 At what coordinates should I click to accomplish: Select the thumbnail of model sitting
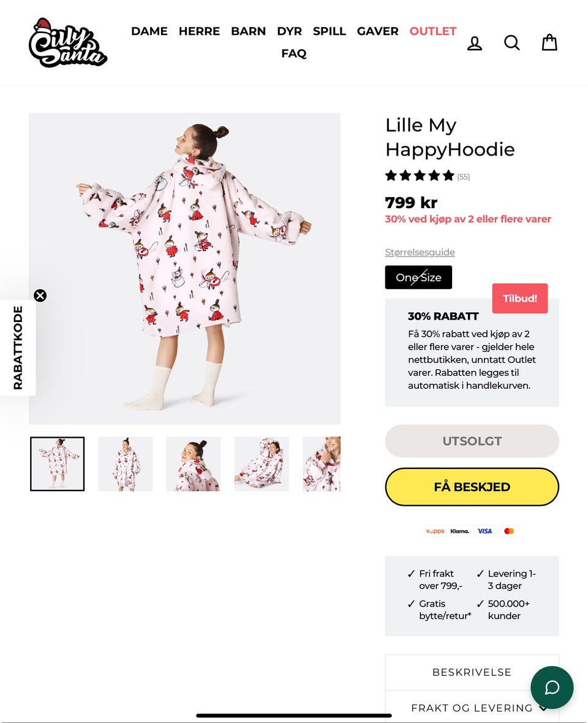pyautogui.click(x=262, y=464)
